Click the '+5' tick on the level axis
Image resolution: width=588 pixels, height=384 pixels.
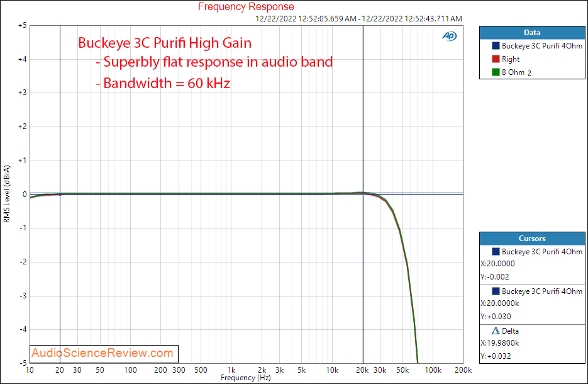tap(23, 26)
